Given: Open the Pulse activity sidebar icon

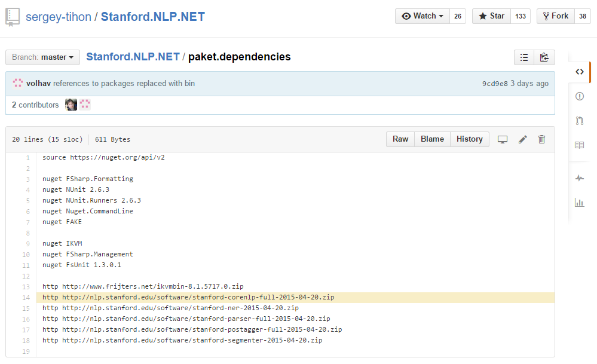Looking at the screenshot, I should coord(580,178).
